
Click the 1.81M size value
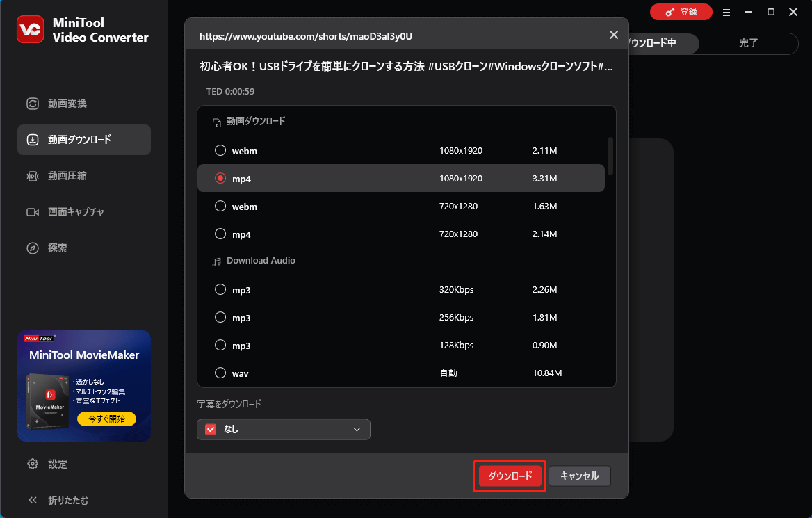pos(545,318)
